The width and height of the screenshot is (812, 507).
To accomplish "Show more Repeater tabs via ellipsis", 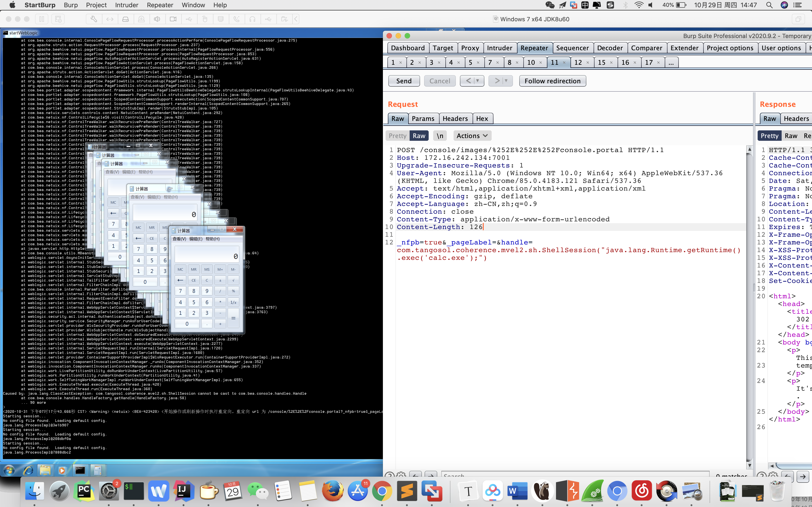I will 671,62.
